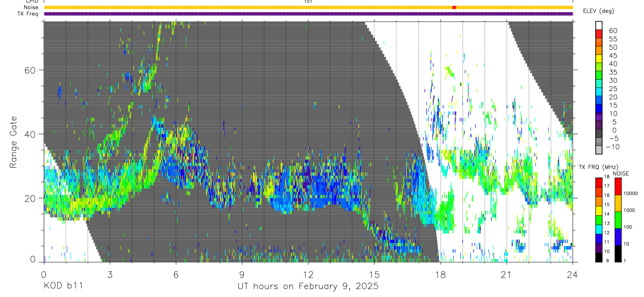Click the 'Range Gate' vertical axis title
This screenshot has width=644, height=297.
point(13,142)
